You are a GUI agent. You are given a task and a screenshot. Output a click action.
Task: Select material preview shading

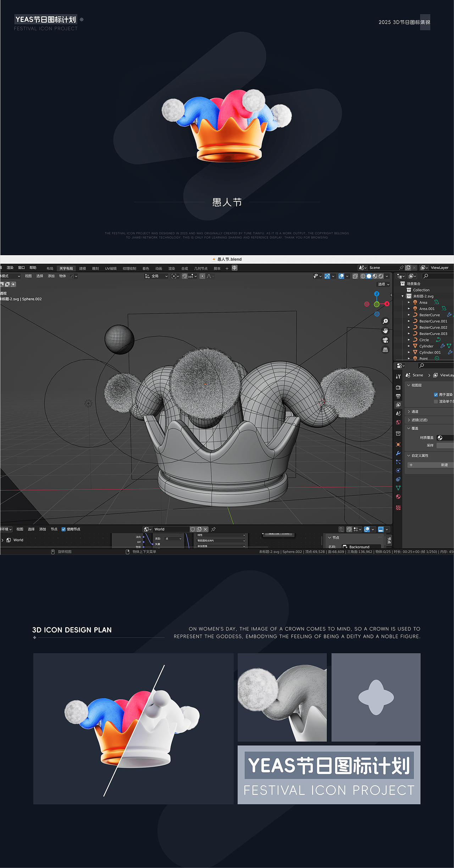click(375, 276)
